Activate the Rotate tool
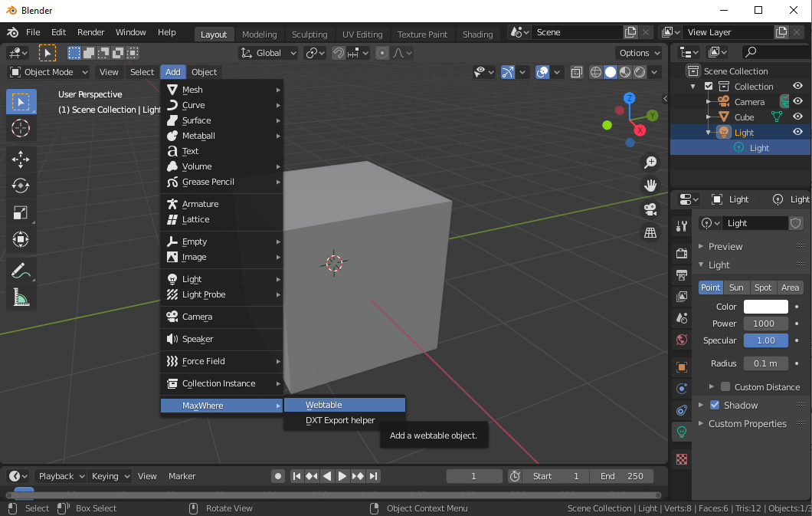The height and width of the screenshot is (516, 812). pyautogui.click(x=21, y=186)
